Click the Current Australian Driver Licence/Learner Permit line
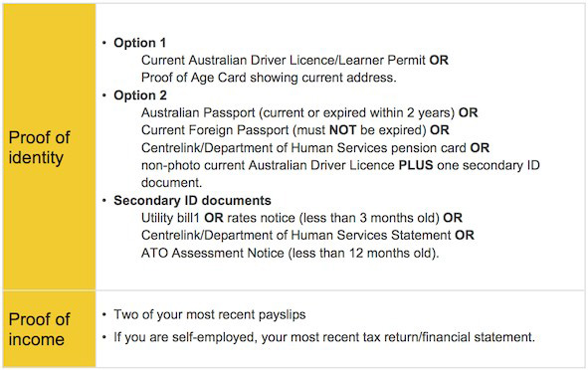Viewport: 588px width, 370px height. coord(294,60)
